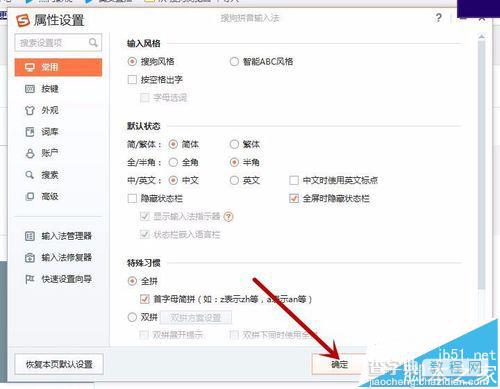Choose 繁体 radio option
The width and height of the screenshot is (500, 389).
click(234, 144)
